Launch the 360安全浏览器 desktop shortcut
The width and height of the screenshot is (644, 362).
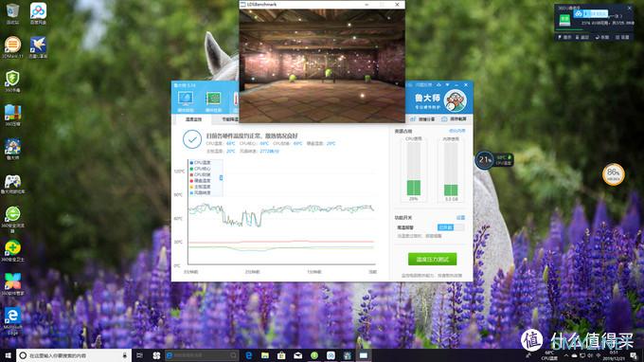pos(12,220)
